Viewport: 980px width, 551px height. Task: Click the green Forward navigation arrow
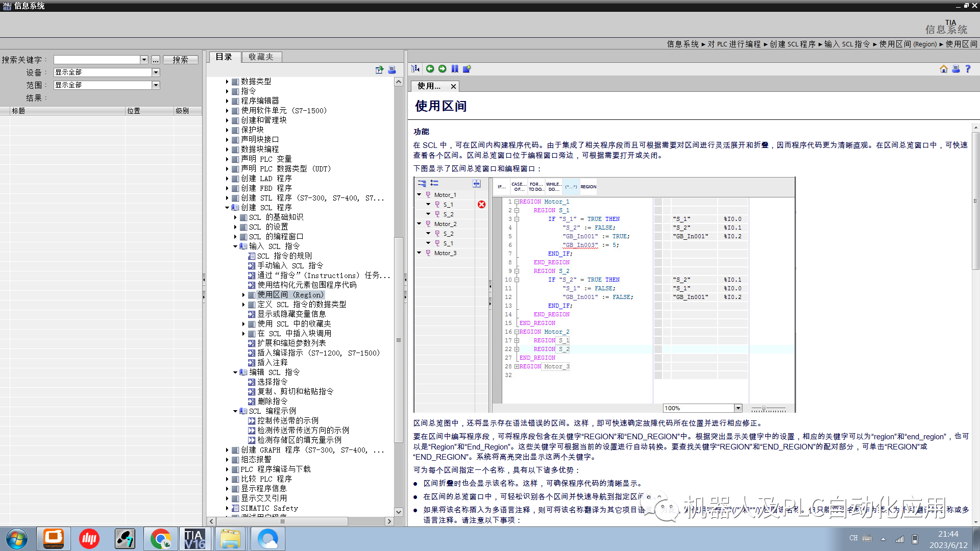[442, 69]
